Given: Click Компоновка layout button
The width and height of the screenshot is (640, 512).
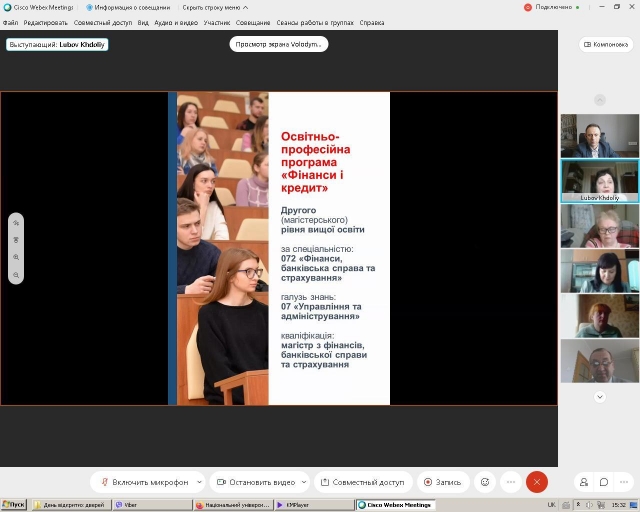Looking at the screenshot, I should (605, 44).
